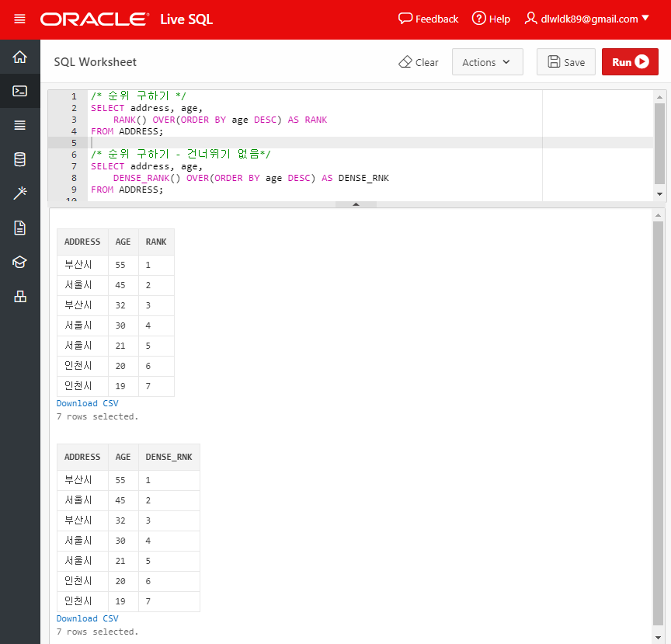Screen dimensions: 671x644
Task: Open dlwldk89@gmail.com account dropdown
Action: 595,19
